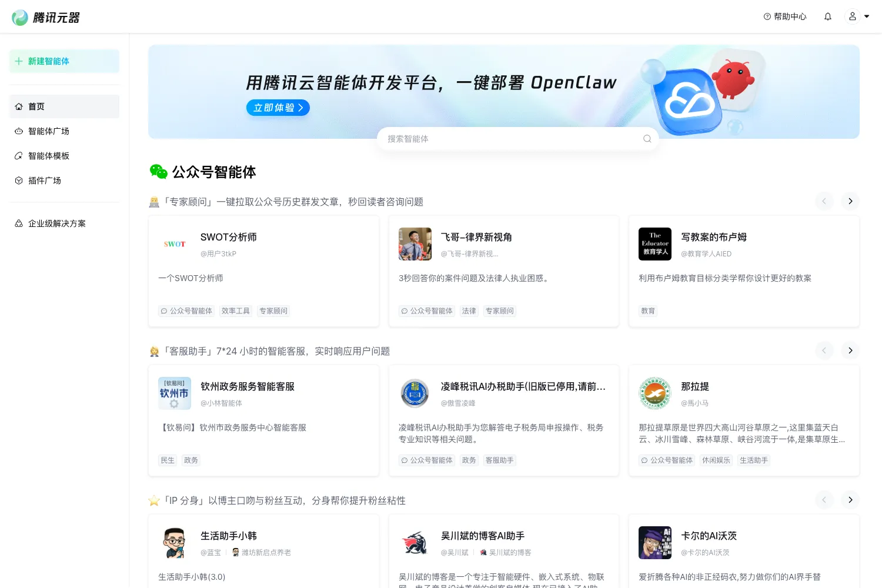
Task: Click 休闲娱乐 tag on 那拉提 card
Action: click(716, 460)
